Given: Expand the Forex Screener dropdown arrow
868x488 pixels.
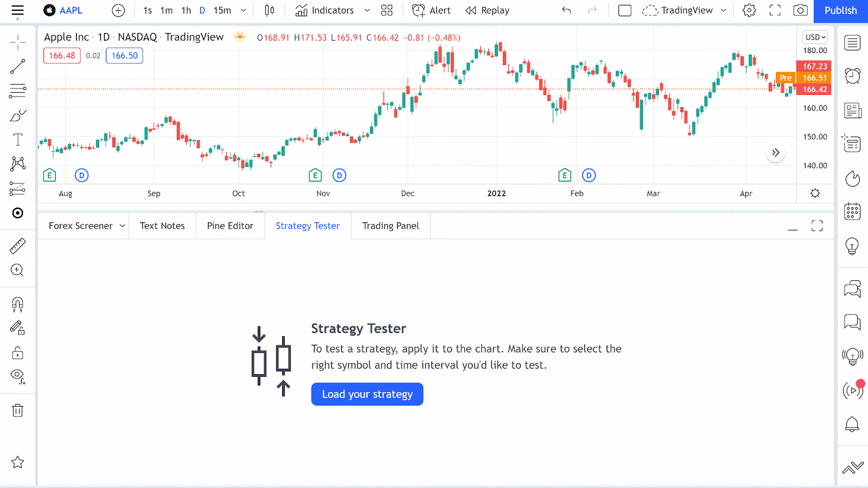Looking at the screenshot, I should point(123,226).
